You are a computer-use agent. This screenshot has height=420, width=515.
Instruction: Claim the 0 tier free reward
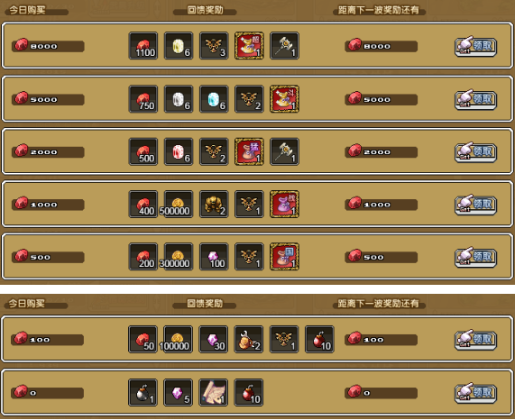pos(475,393)
